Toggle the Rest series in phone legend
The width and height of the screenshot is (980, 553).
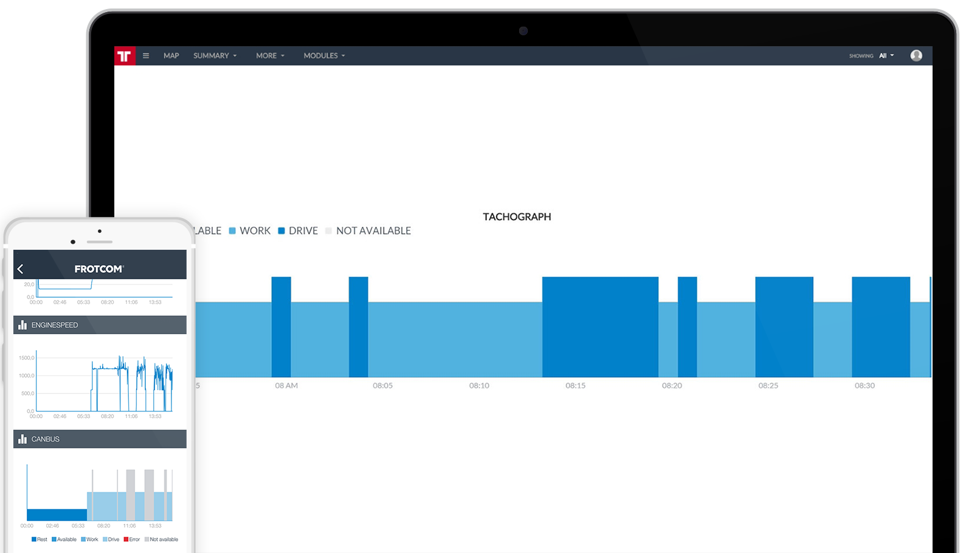click(39, 540)
